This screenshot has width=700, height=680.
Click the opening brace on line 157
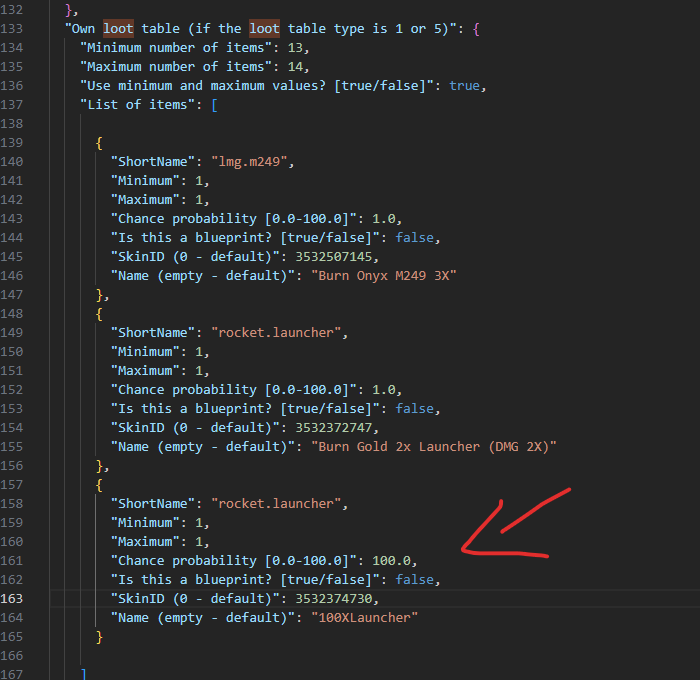click(99, 485)
